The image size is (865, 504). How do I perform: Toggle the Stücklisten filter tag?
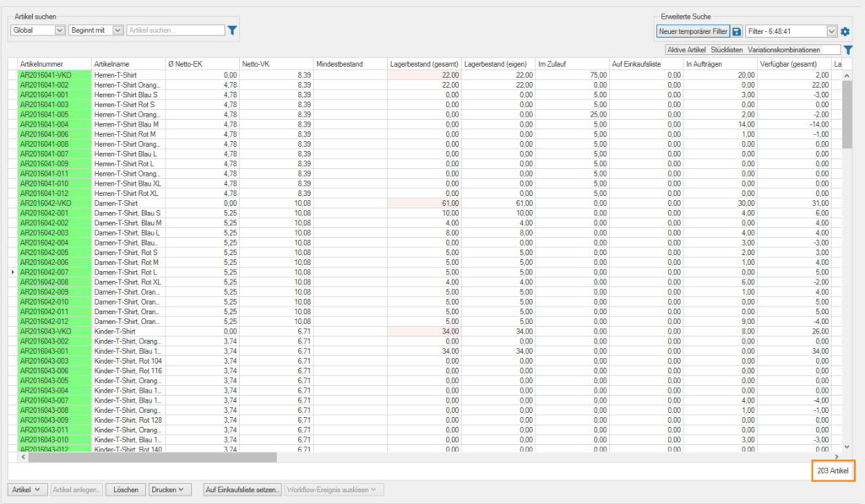(x=727, y=51)
